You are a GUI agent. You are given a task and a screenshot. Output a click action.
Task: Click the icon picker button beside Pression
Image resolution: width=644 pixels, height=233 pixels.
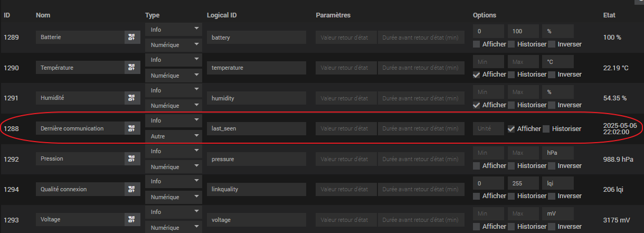132,159
